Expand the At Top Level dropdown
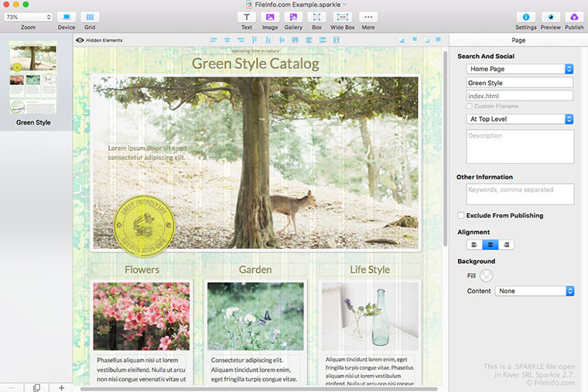 tap(520, 119)
